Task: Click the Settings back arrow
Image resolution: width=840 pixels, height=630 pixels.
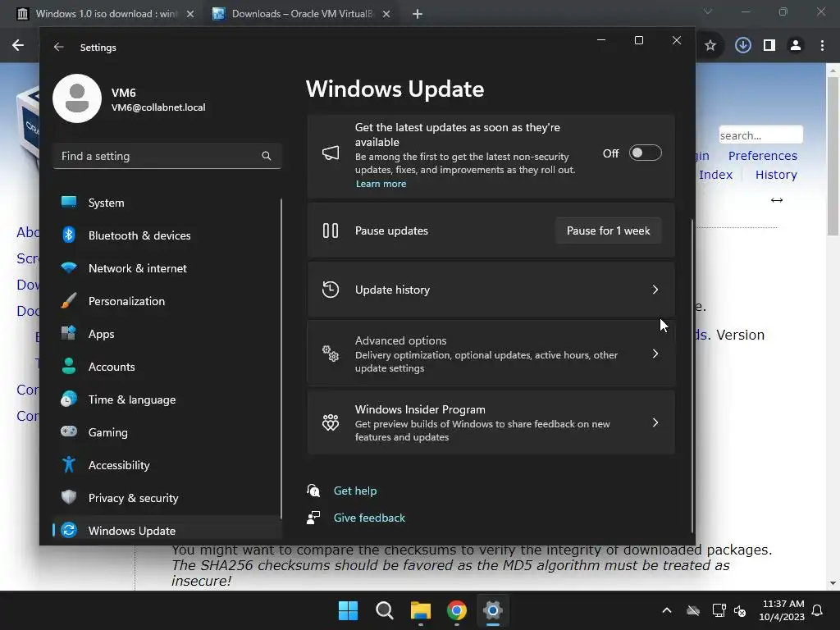Action: tap(58, 47)
